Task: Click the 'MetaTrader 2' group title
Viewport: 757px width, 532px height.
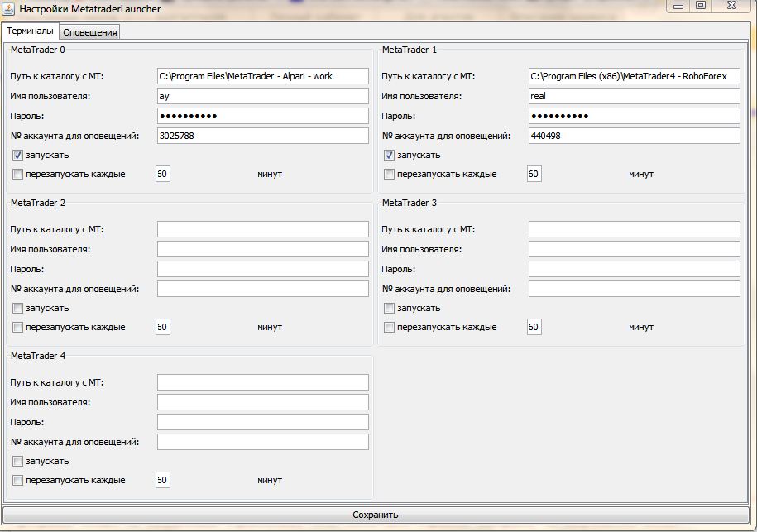Action: [38, 203]
